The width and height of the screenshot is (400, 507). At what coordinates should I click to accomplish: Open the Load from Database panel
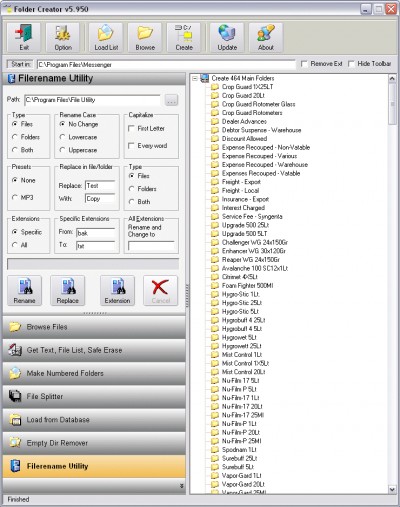[x=94, y=420]
